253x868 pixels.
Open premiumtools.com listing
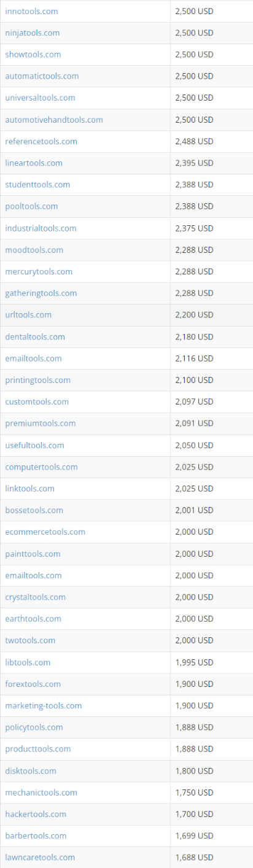click(x=41, y=423)
